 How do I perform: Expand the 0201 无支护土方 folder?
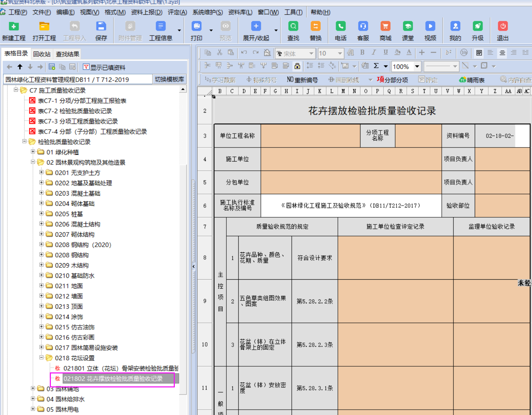[42, 172]
